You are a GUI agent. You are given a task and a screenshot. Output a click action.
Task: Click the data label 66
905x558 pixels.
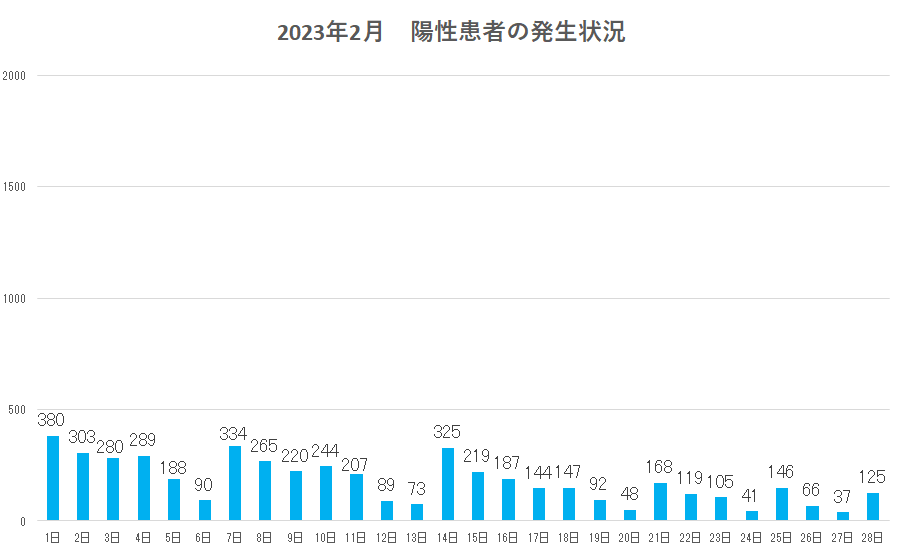pos(811,489)
